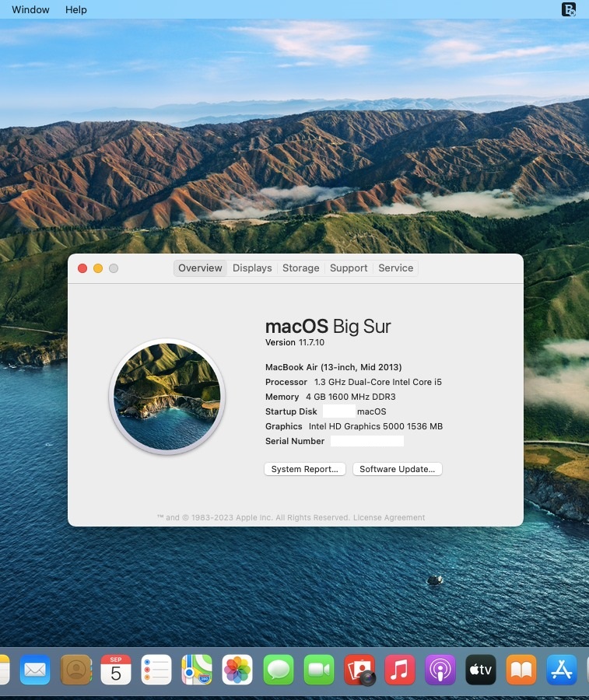The image size is (589, 700).
Task: Click the Version 11.7.10 text
Action: (x=295, y=342)
